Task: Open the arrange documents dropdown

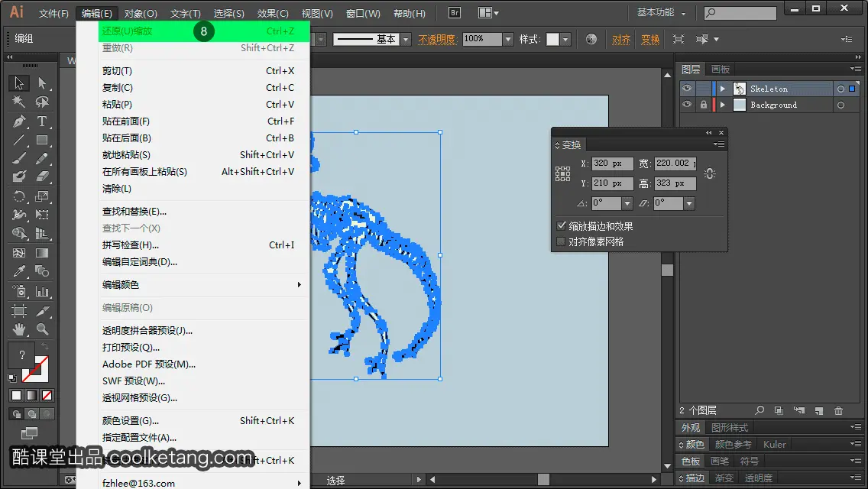Action: (488, 13)
